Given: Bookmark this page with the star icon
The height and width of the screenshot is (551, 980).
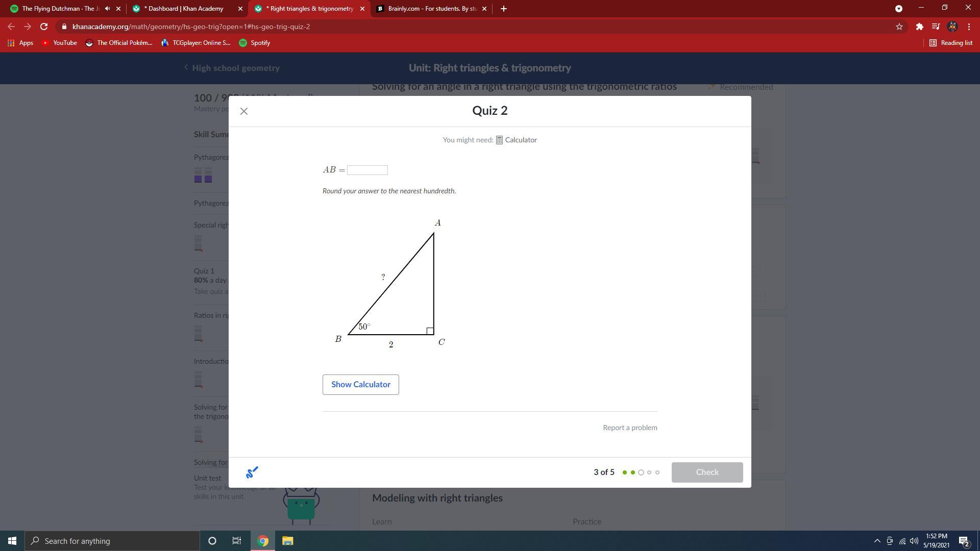Looking at the screenshot, I should (x=899, y=27).
